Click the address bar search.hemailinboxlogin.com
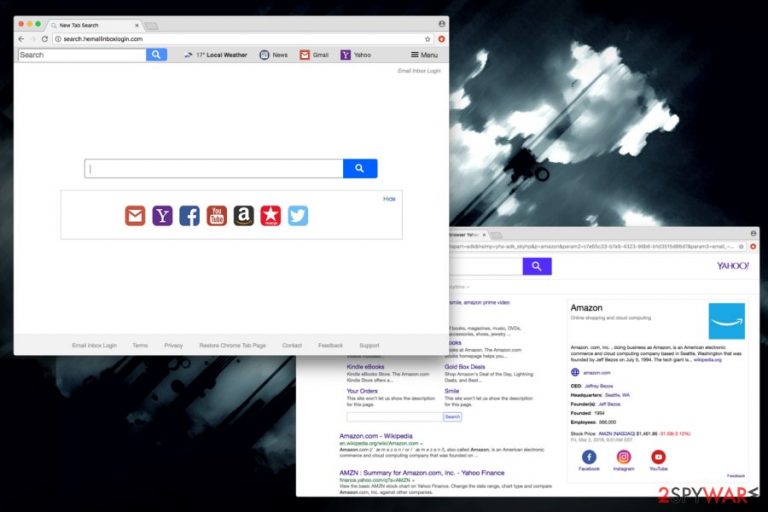Image resolution: width=768 pixels, height=512 pixels. click(240, 39)
